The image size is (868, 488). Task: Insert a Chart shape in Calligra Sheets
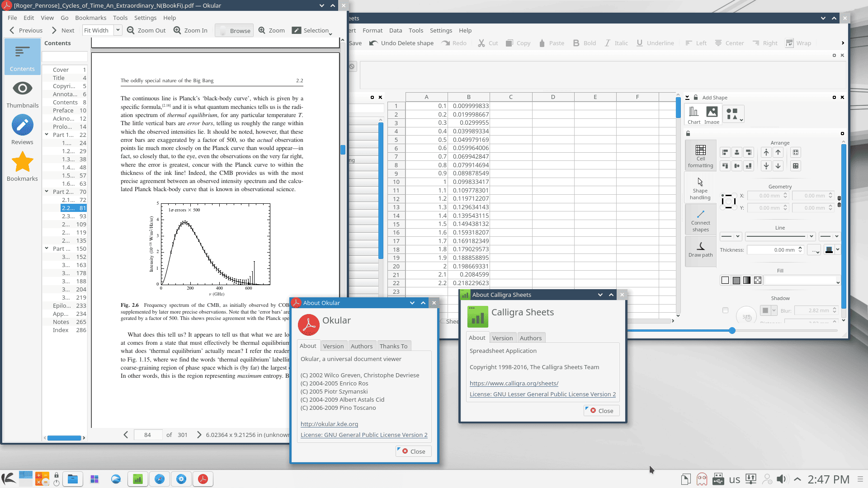pos(694,115)
